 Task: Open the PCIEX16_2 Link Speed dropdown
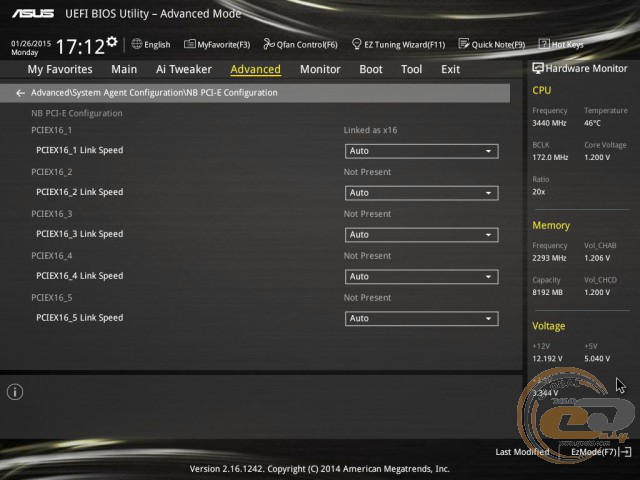pos(422,193)
